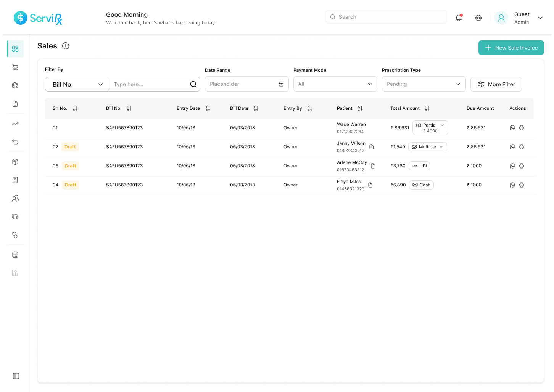Open the stethoscope sidebar icon

(15, 235)
